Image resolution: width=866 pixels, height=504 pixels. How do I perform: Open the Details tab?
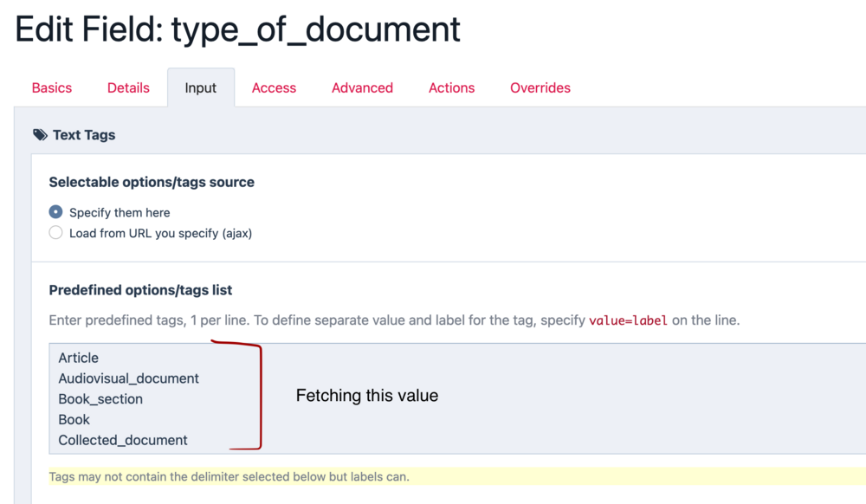pos(128,87)
